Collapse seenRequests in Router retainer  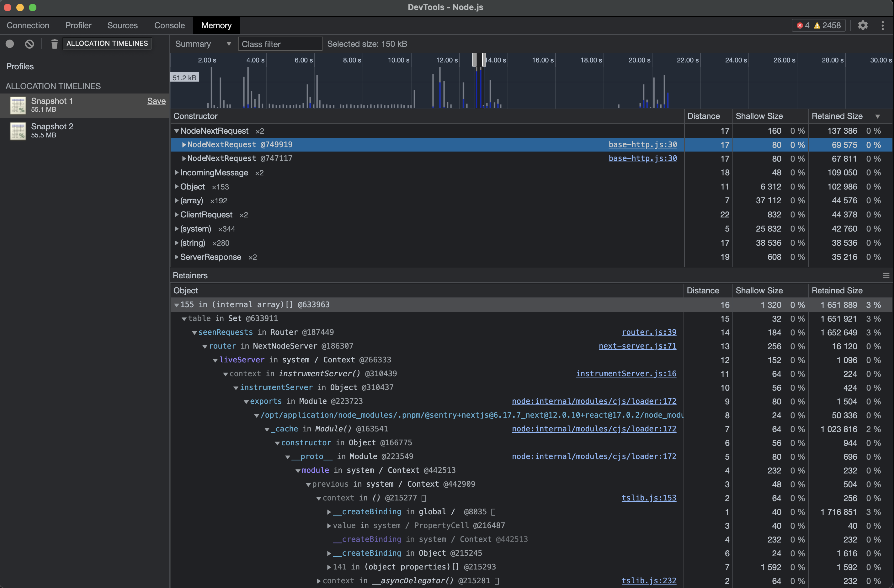click(194, 333)
